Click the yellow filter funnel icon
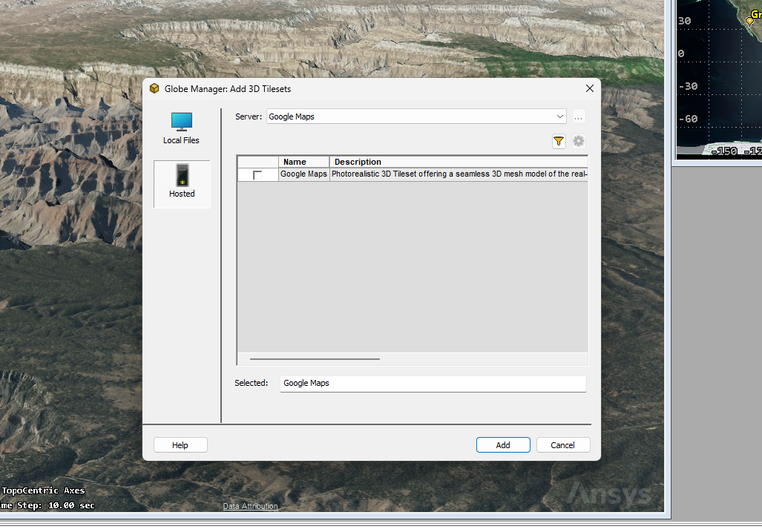The height and width of the screenshot is (532, 762). tap(559, 142)
